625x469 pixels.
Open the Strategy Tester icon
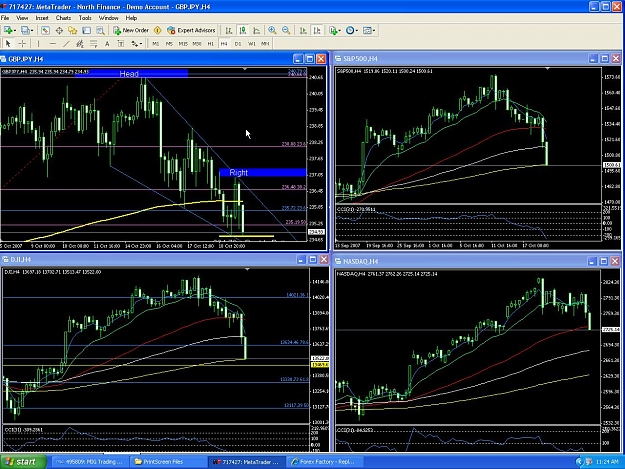point(100,30)
